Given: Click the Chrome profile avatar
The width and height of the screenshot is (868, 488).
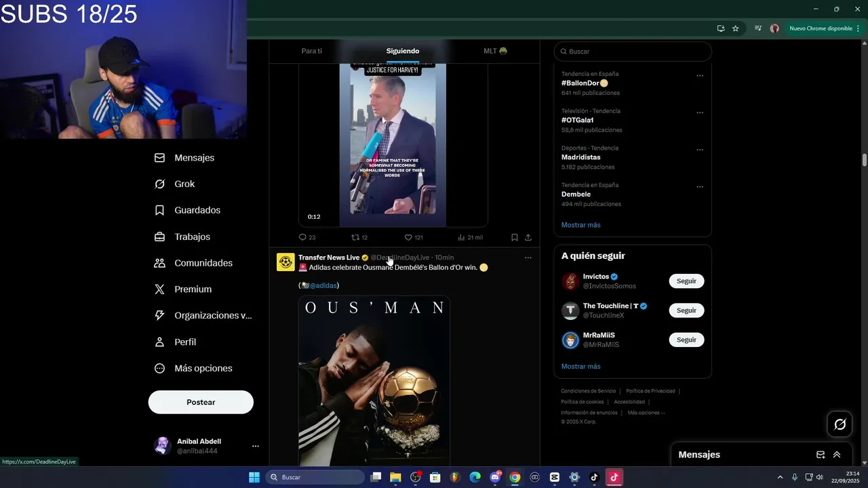Looking at the screenshot, I should click(x=774, y=28).
